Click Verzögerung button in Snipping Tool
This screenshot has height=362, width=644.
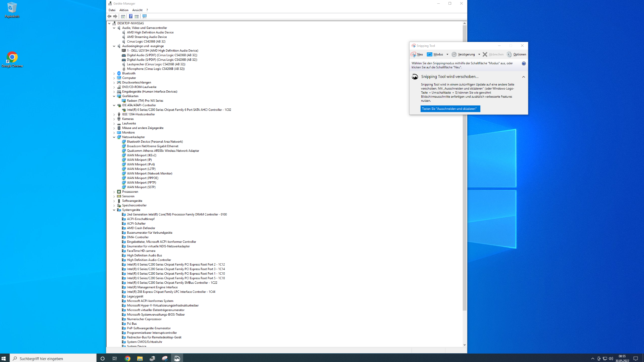(463, 54)
